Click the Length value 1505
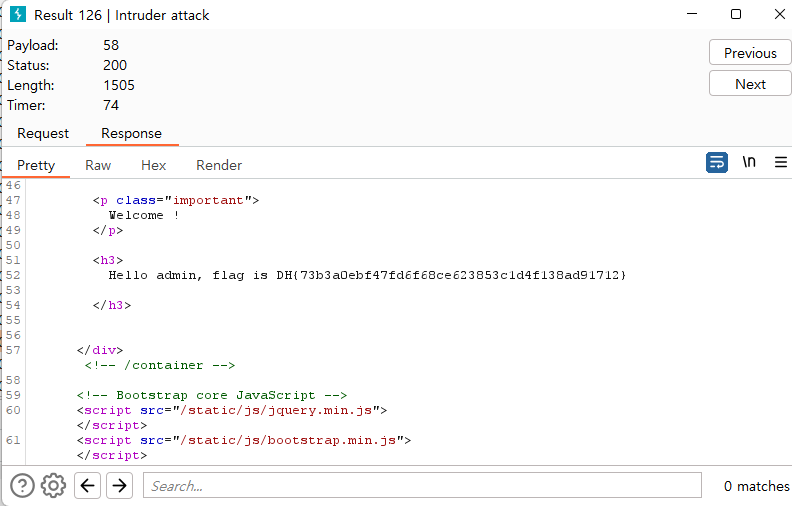 (x=119, y=85)
